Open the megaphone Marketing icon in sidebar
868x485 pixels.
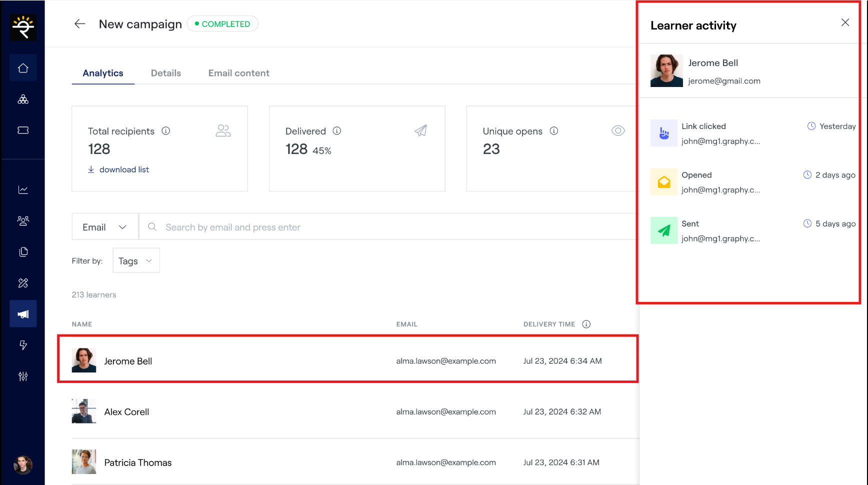tap(23, 314)
